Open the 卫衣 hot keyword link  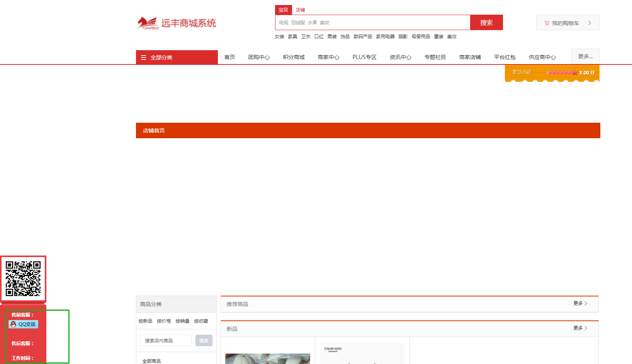[306, 37]
